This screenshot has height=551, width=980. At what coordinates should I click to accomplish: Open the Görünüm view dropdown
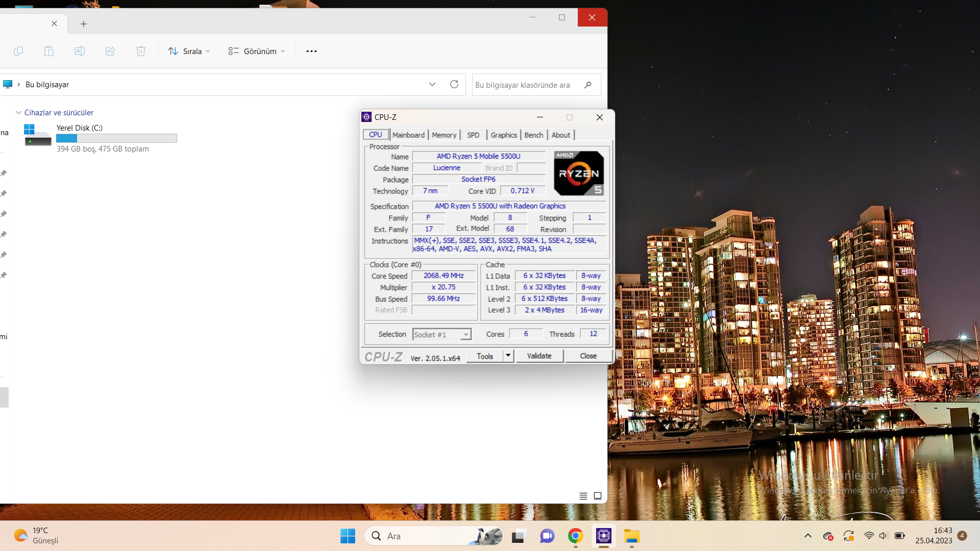257,51
